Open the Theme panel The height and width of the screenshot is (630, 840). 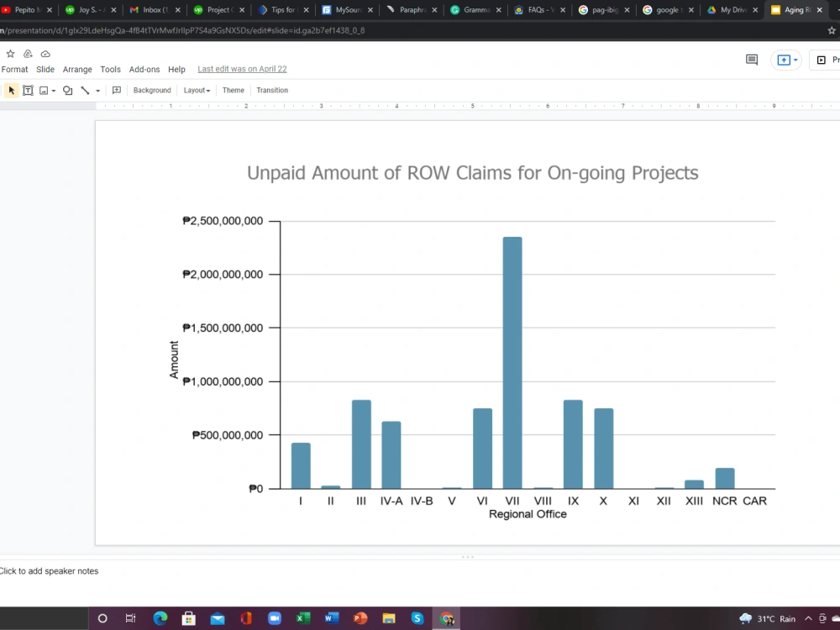[x=233, y=91]
